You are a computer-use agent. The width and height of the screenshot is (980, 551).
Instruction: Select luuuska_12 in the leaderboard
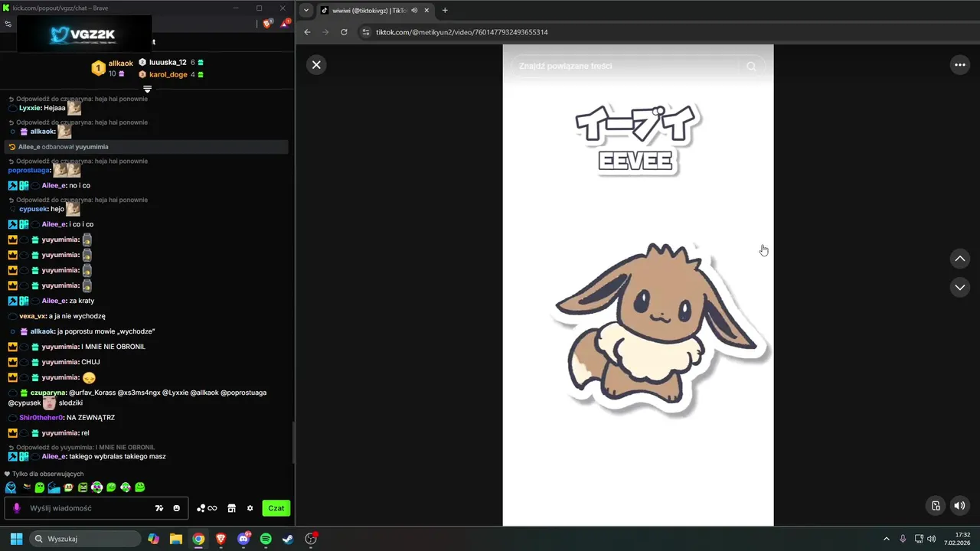click(168, 62)
